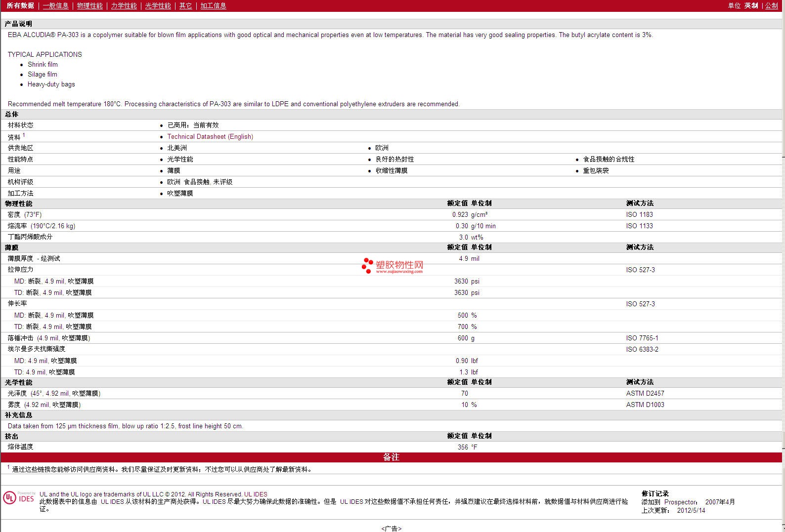View the 加工信息 tab

[213, 5]
